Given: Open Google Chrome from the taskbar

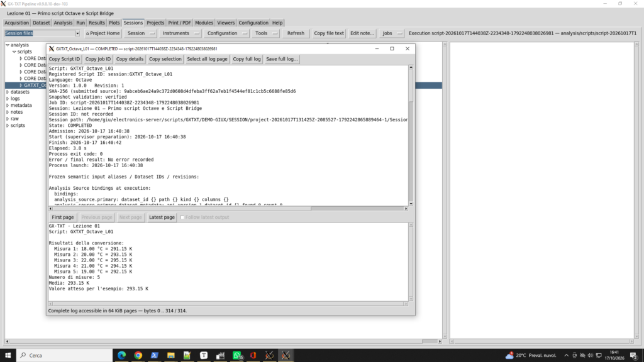Looking at the screenshot, I should point(138,356).
